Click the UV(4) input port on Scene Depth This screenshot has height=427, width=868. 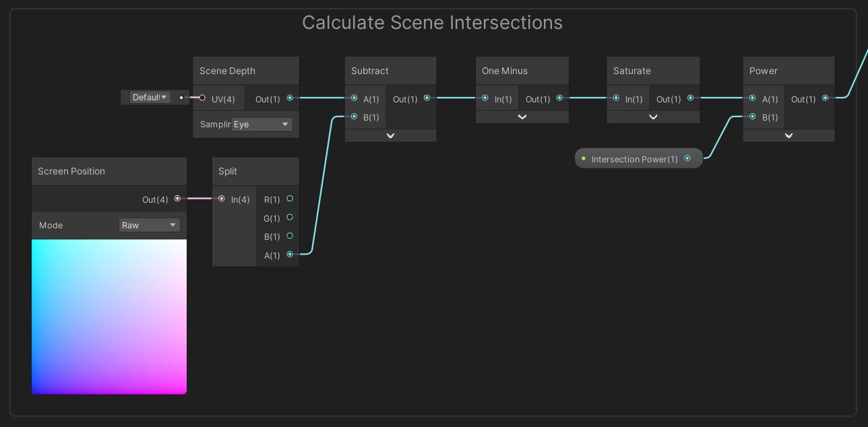202,98
